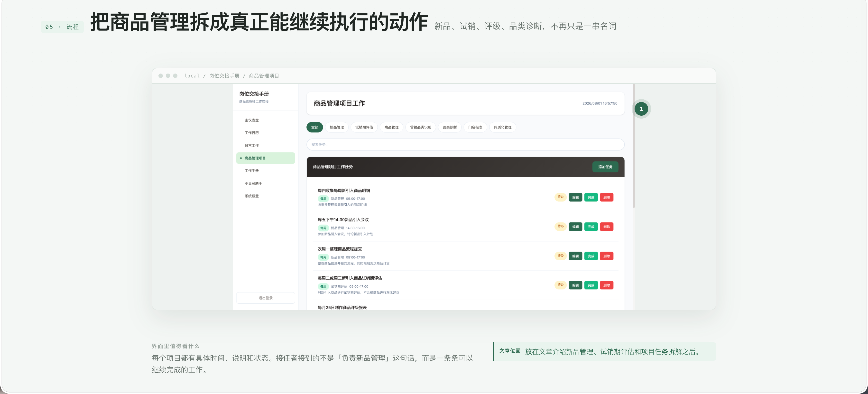
Task: Select the 新品管理 filter tab
Action: coord(337,127)
